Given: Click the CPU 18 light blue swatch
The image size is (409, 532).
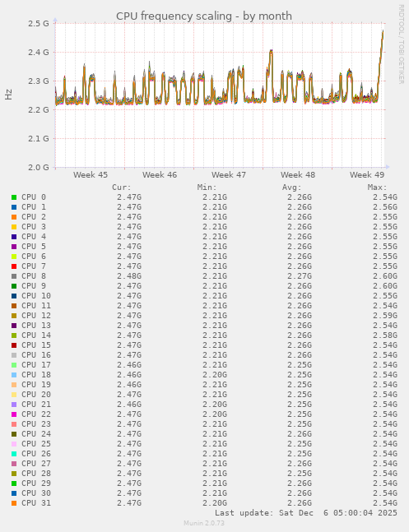Looking at the screenshot, I should click(x=14, y=375).
